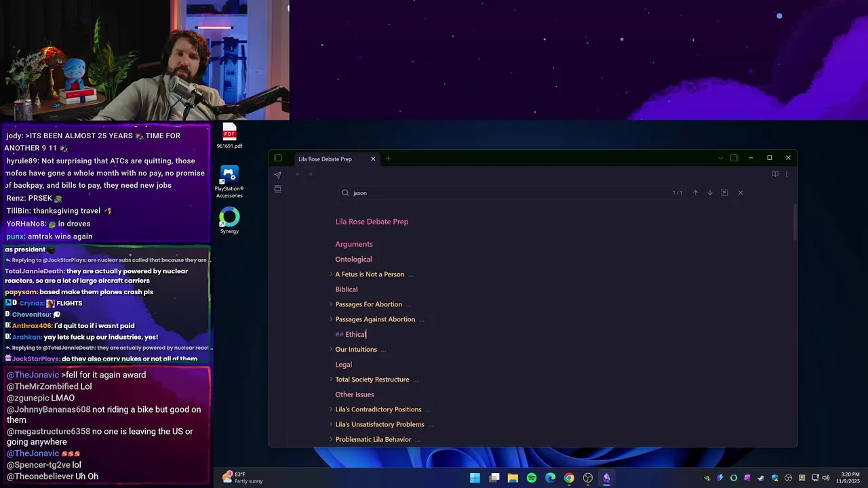Open Google Chrome from the taskbar

click(569, 478)
